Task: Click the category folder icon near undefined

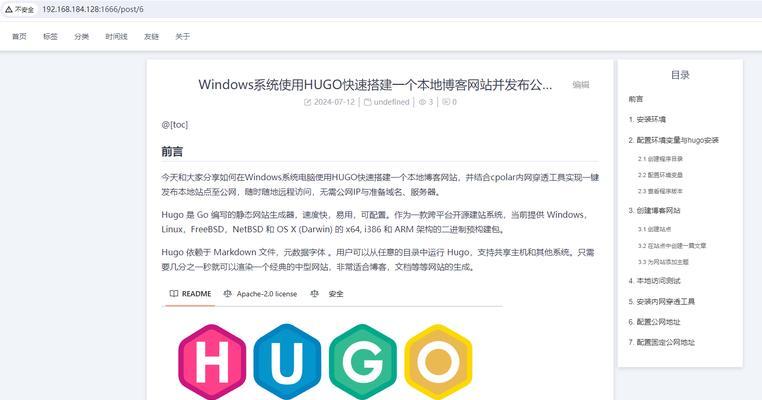Action: (x=367, y=102)
